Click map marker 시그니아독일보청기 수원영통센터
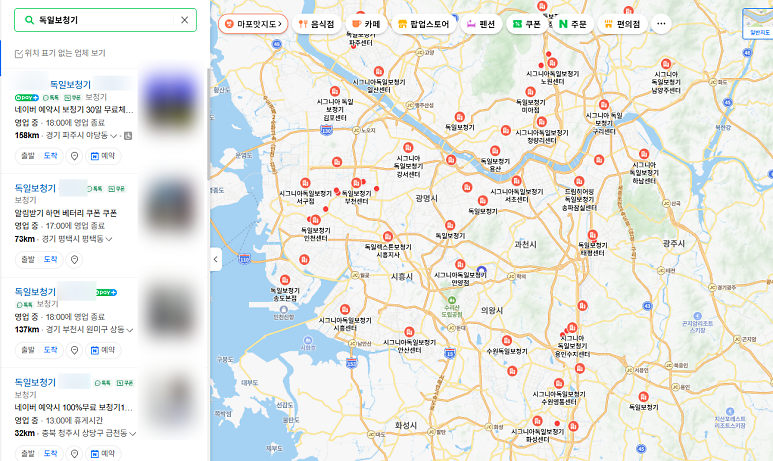773x461 pixels. click(559, 384)
